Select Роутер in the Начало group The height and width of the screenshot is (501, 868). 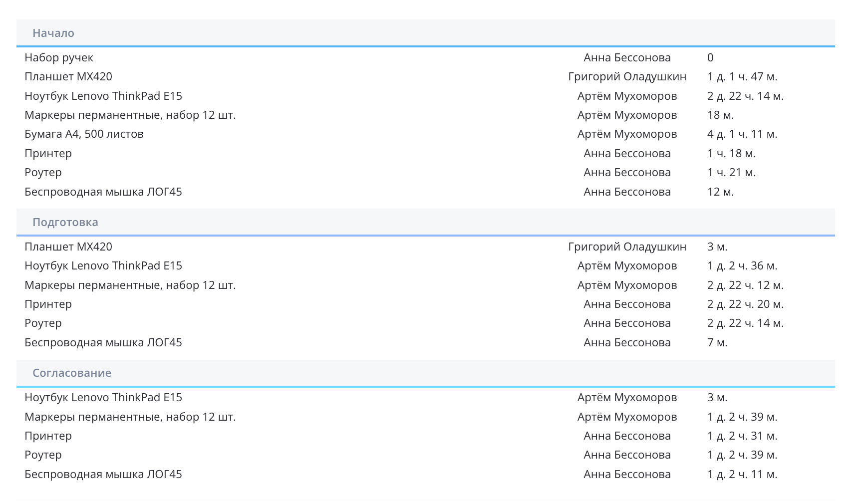[x=43, y=173]
